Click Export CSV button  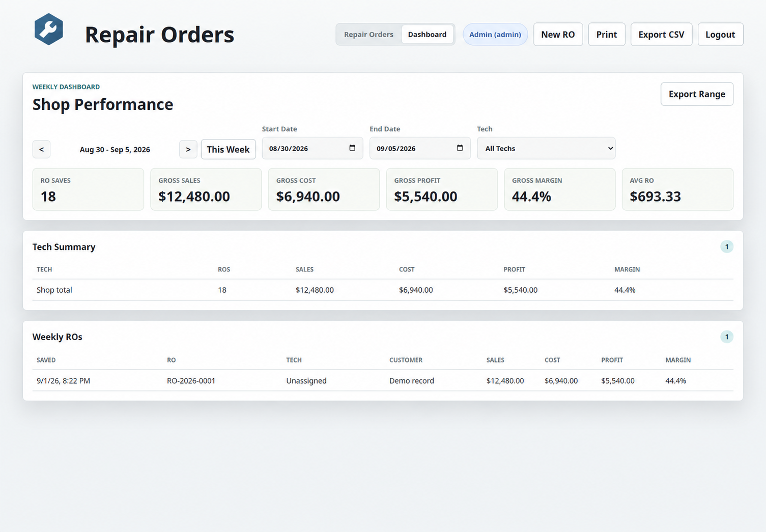(661, 35)
